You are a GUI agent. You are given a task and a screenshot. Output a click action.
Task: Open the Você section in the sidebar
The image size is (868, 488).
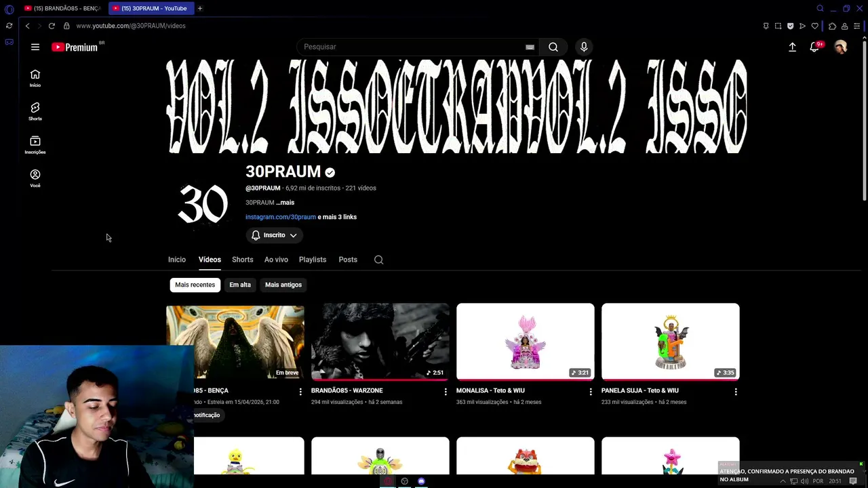coord(35,178)
